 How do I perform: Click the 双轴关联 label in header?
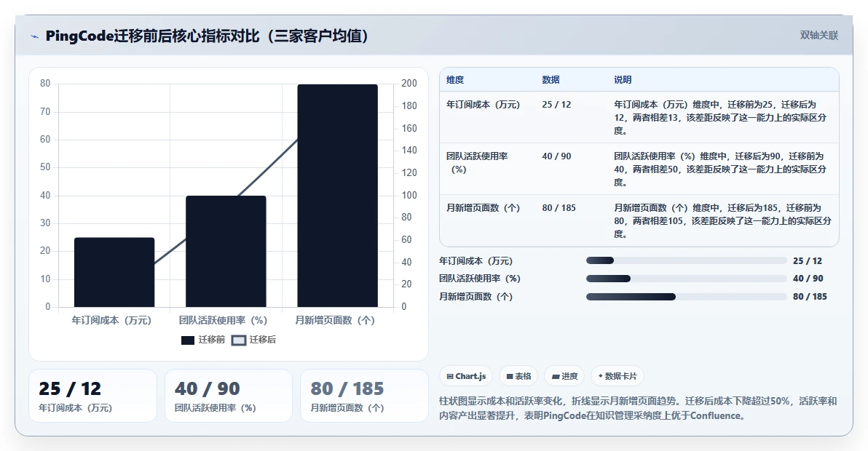pos(818,36)
